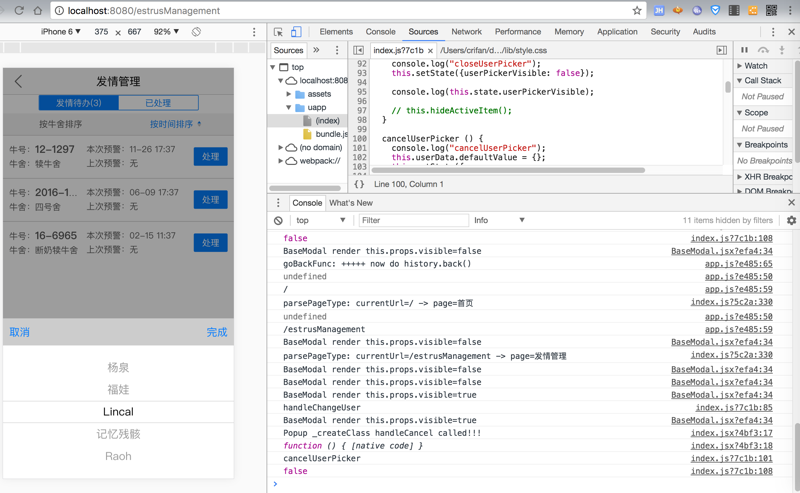Viewport: 800px width, 493px height.
Task: Click the console Filter input field
Action: pyautogui.click(x=412, y=220)
